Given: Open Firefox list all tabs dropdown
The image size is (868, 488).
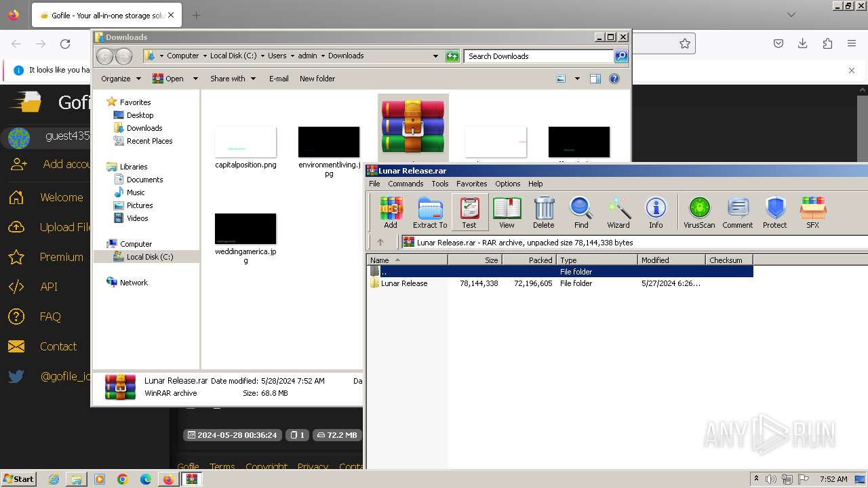Looking at the screenshot, I should (791, 15).
